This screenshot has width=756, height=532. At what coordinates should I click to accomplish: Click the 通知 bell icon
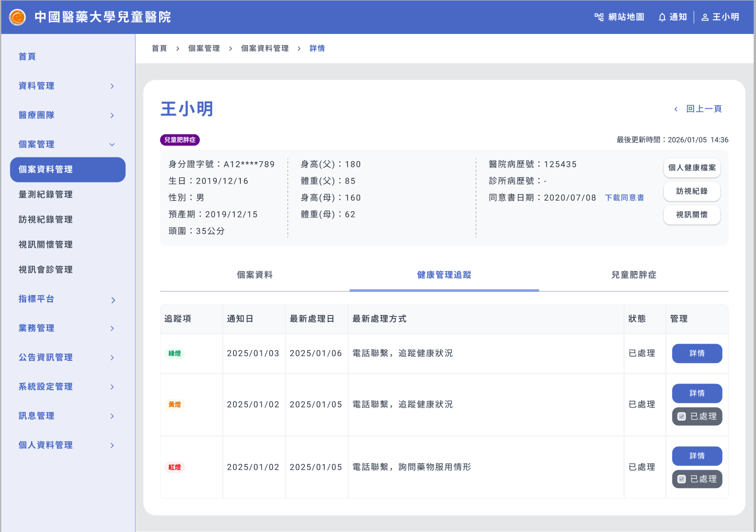pyautogui.click(x=662, y=17)
